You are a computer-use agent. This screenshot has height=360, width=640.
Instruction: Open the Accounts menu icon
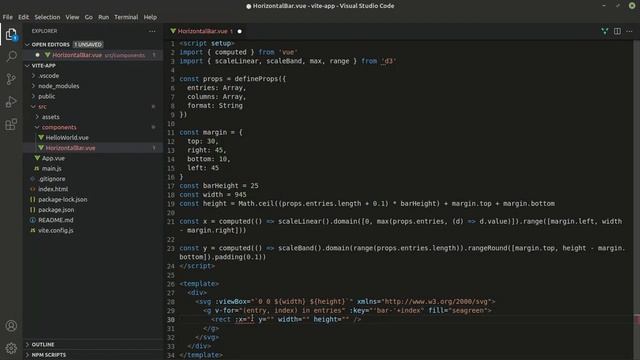point(11,325)
